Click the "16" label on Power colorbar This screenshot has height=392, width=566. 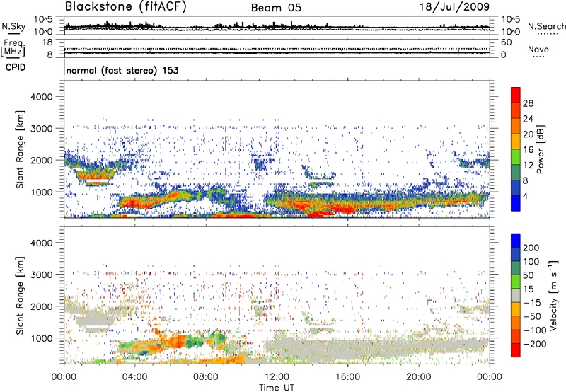pos(528,150)
